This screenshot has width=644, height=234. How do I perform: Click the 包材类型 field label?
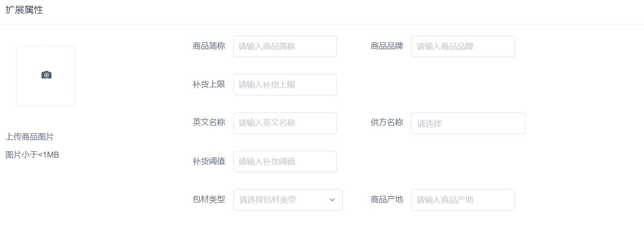pos(209,199)
